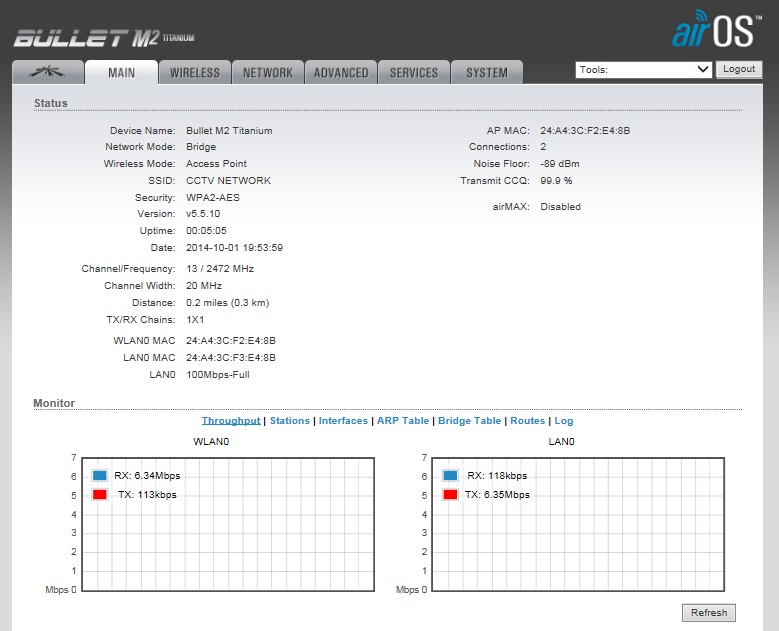Viewport: 779px width, 631px height.
Task: Click the Monitor section heading
Action: 54,403
